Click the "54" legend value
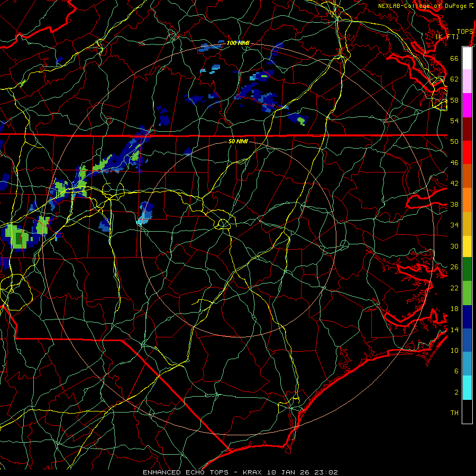 [x=454, y=121]
